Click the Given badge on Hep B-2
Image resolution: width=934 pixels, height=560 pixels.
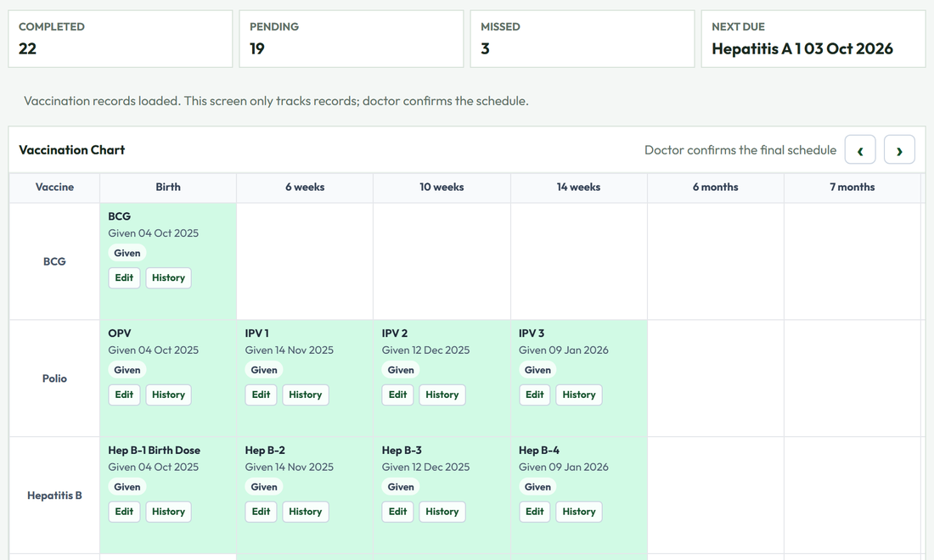click(264, 487)
